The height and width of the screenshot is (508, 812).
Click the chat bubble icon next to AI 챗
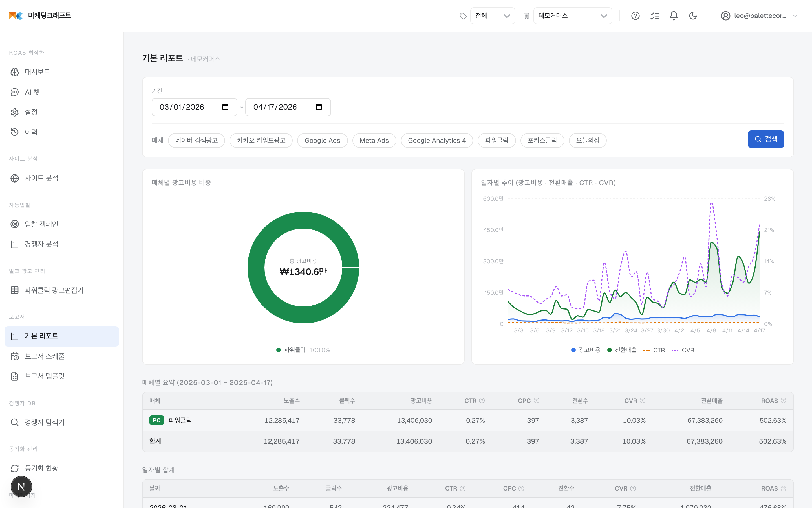[x=14, y=92]
